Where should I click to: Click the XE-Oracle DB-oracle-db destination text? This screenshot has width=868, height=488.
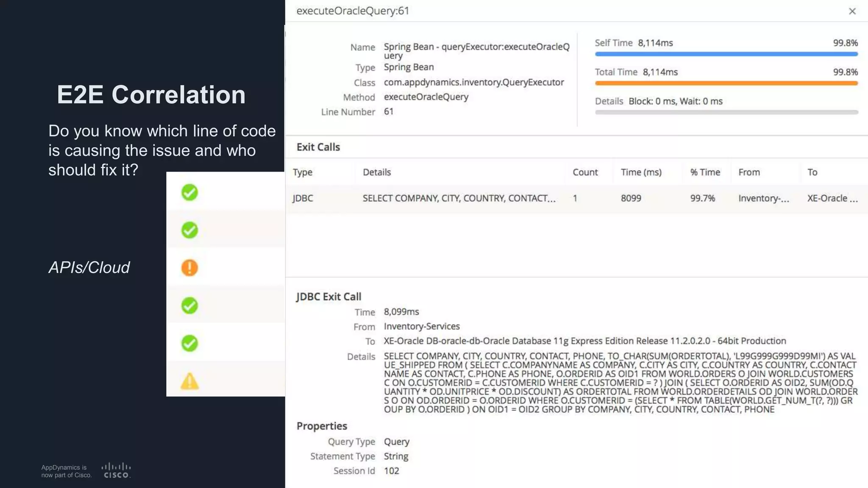pos(585,341)
